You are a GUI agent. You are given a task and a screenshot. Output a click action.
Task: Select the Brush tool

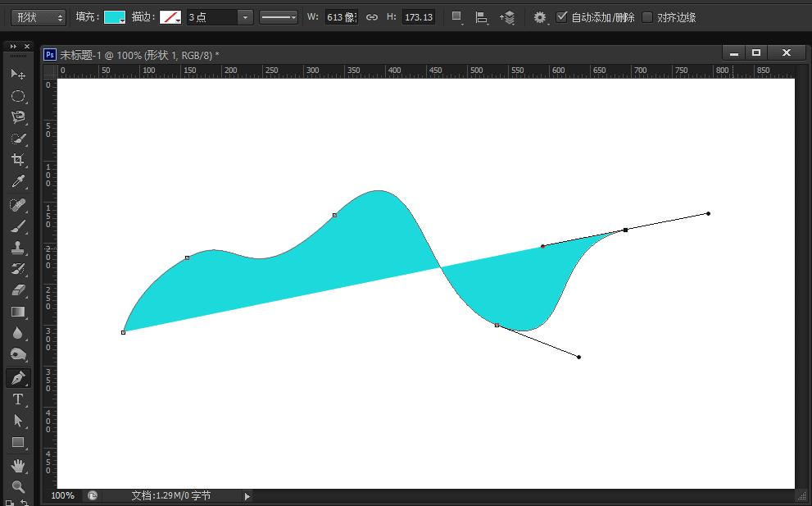point(17,226)
